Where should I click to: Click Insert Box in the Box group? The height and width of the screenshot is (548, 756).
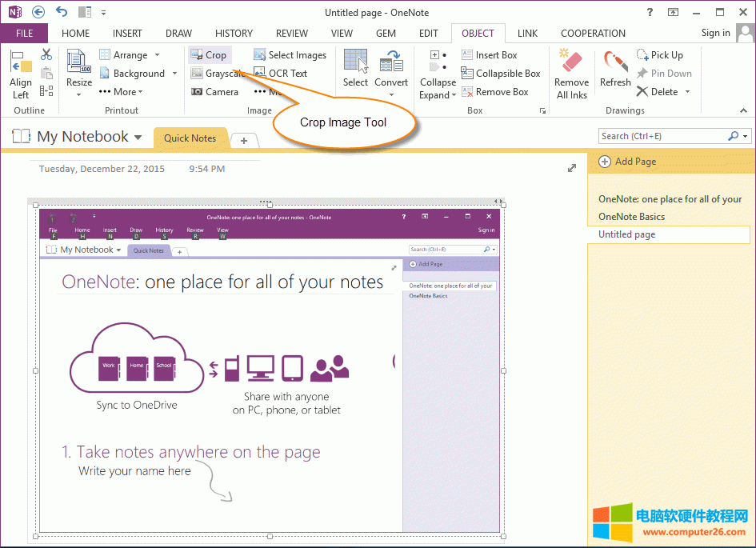(x=489, y=55)
